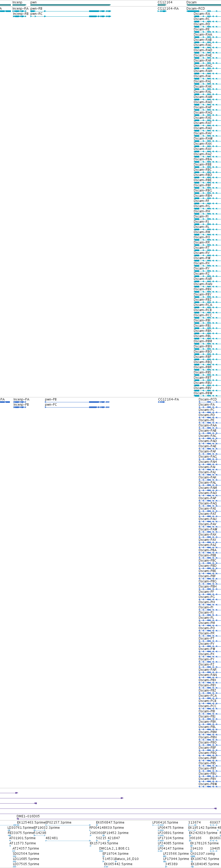Click EST label EK178126.5prime

click(x=204, y=843)
